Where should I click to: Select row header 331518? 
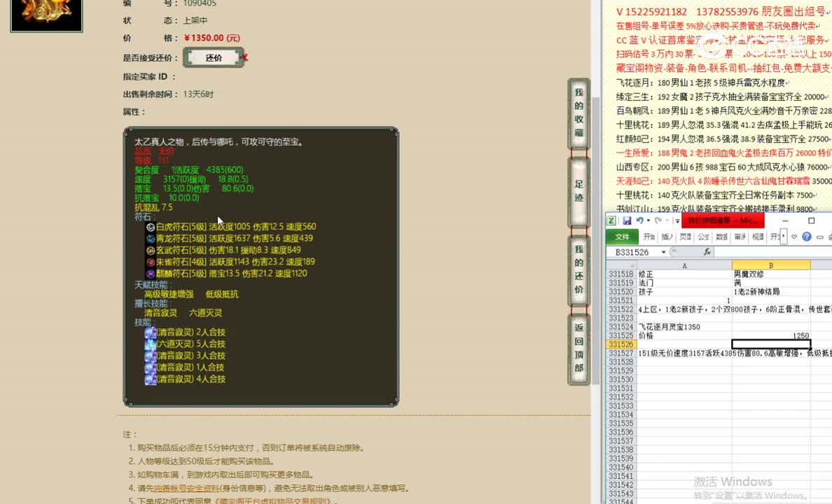621,274
